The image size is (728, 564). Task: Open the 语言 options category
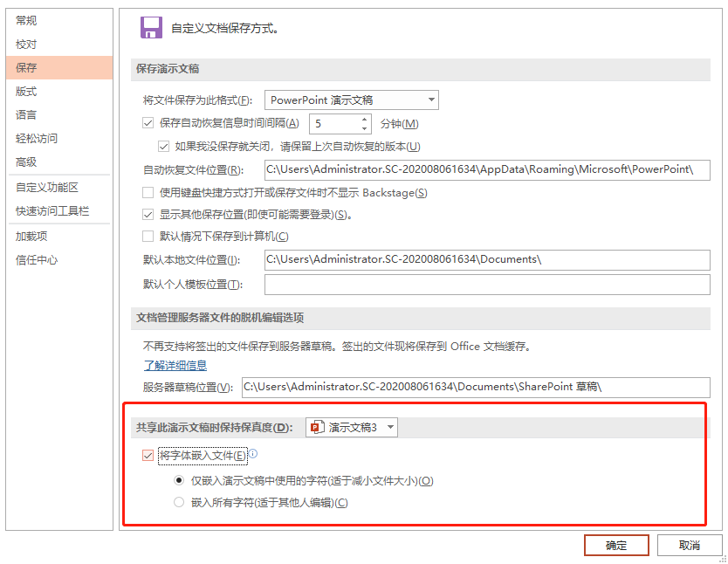coord(59,114)
